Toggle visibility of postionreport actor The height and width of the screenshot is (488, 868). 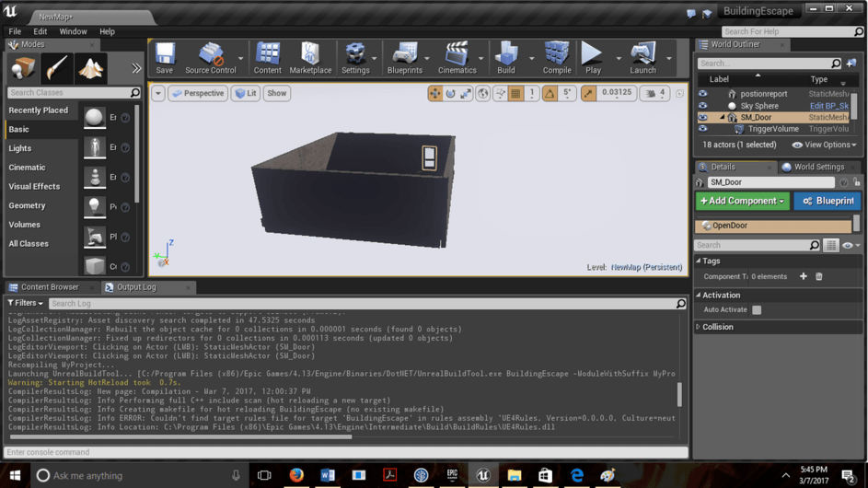(702, 94)
